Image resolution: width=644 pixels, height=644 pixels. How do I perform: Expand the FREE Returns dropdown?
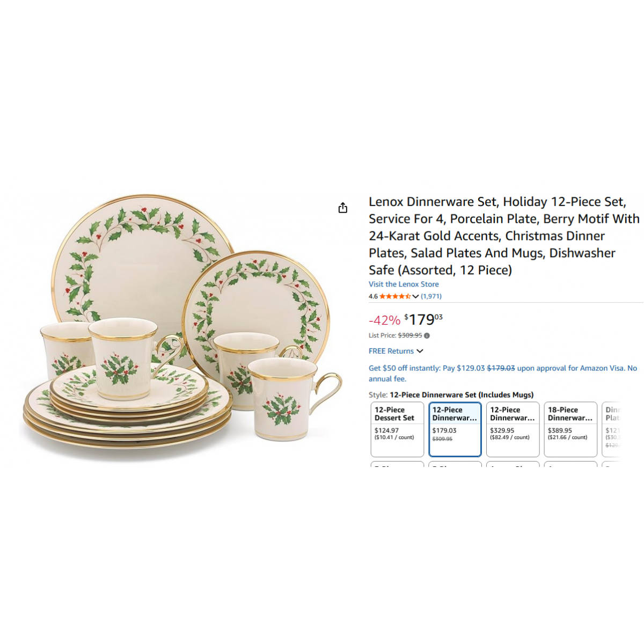click(x=420, y=351)
